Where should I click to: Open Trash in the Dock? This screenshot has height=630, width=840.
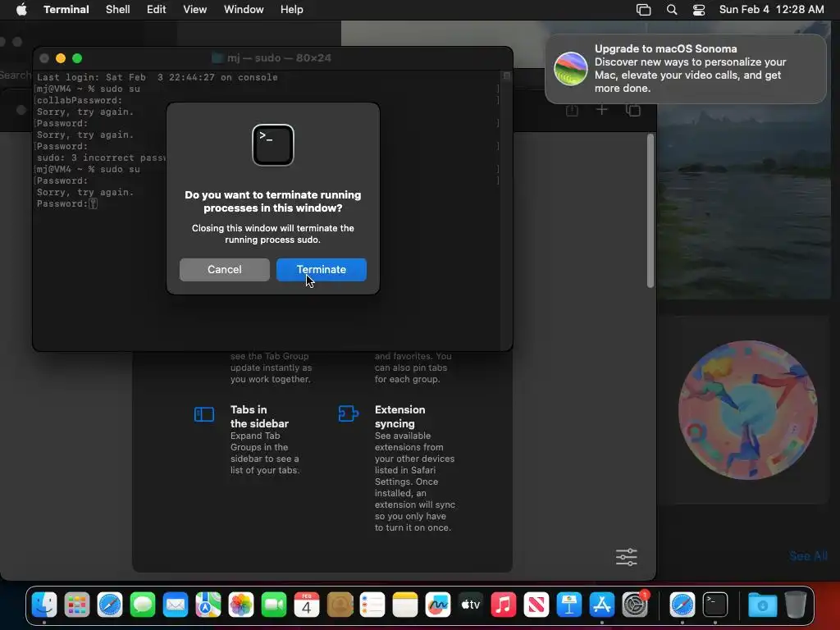[796, 605]
